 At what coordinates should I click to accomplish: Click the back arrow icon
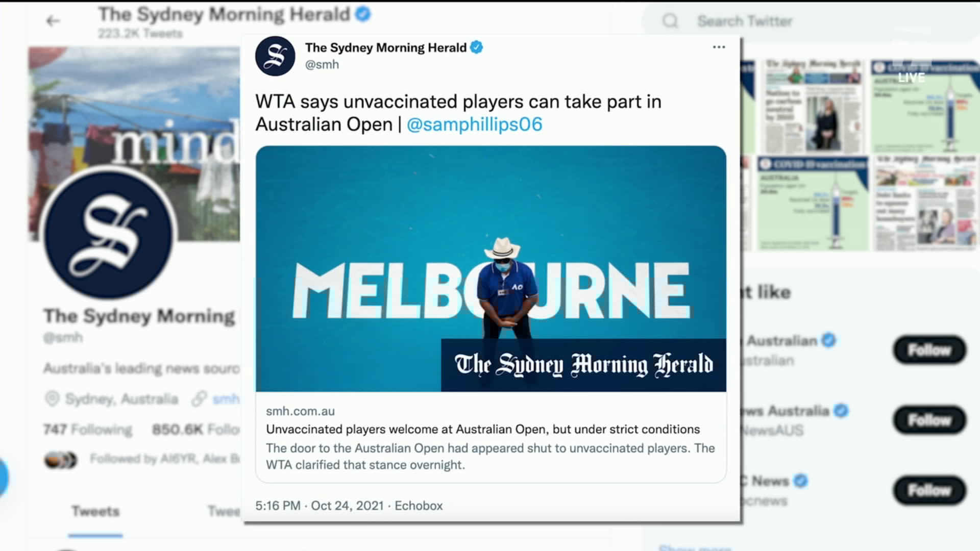tap(53, 21)
